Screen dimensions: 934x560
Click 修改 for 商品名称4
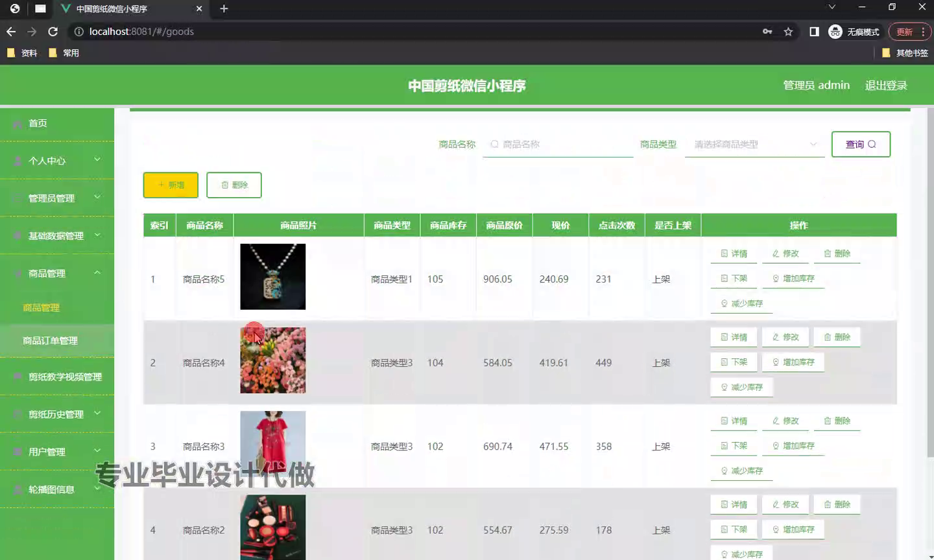(x=785, y=337)
